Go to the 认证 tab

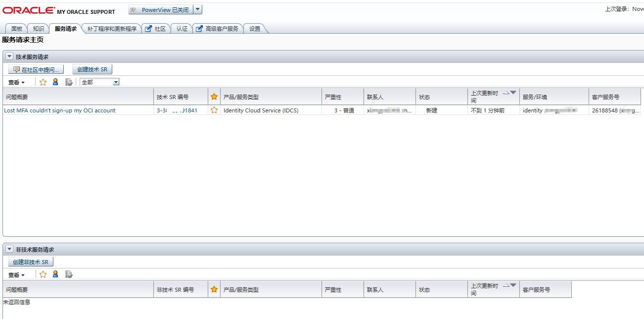pos(182,29)
